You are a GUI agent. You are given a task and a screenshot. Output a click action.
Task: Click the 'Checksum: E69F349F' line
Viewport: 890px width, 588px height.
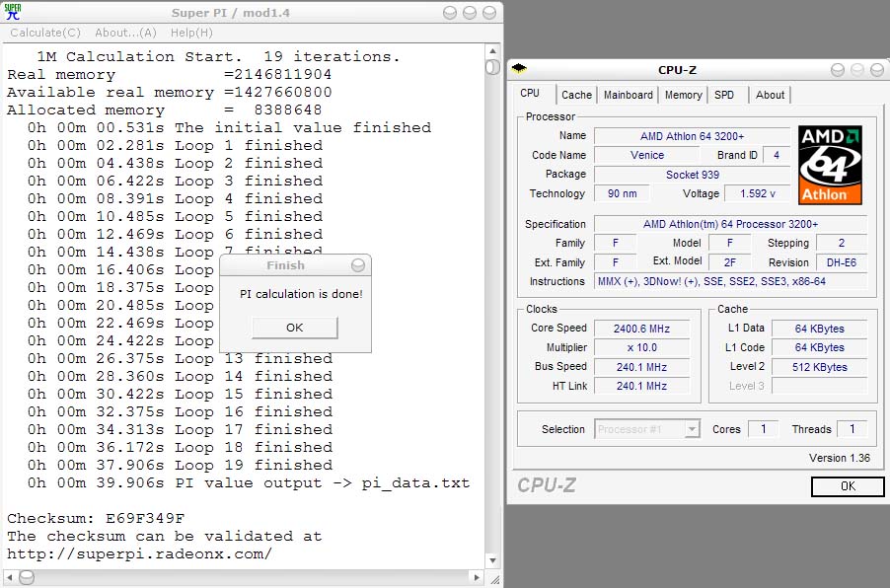tap(96, 518)
